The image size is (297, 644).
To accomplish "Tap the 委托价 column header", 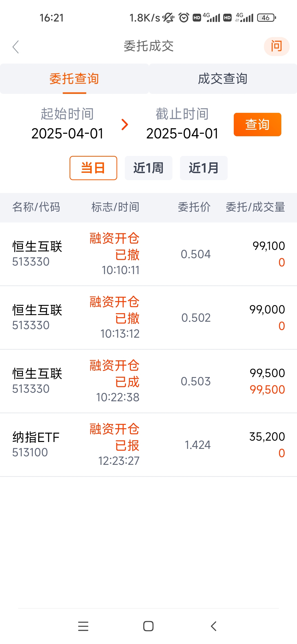I will click(x=194, y=207).
